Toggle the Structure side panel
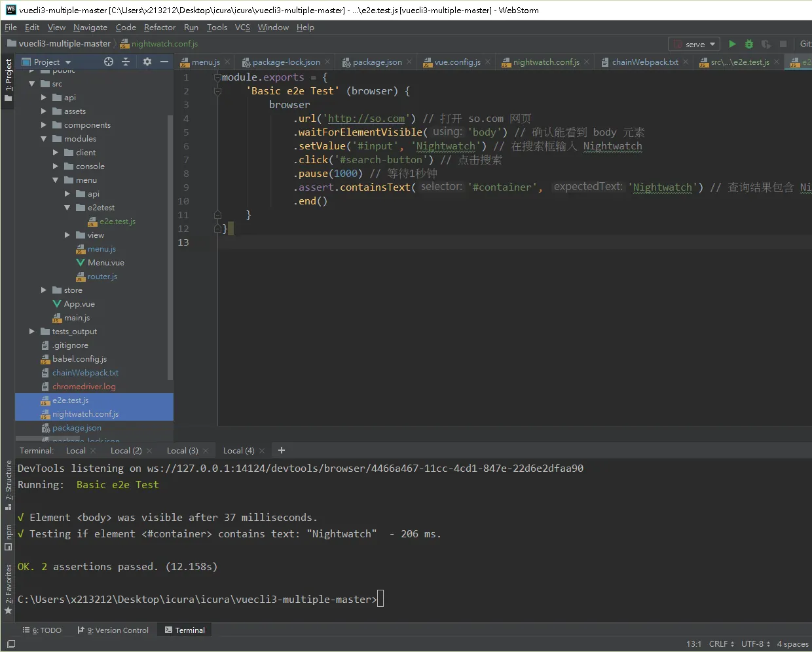This screenshot has height=652, width=812. pos(9,485)
